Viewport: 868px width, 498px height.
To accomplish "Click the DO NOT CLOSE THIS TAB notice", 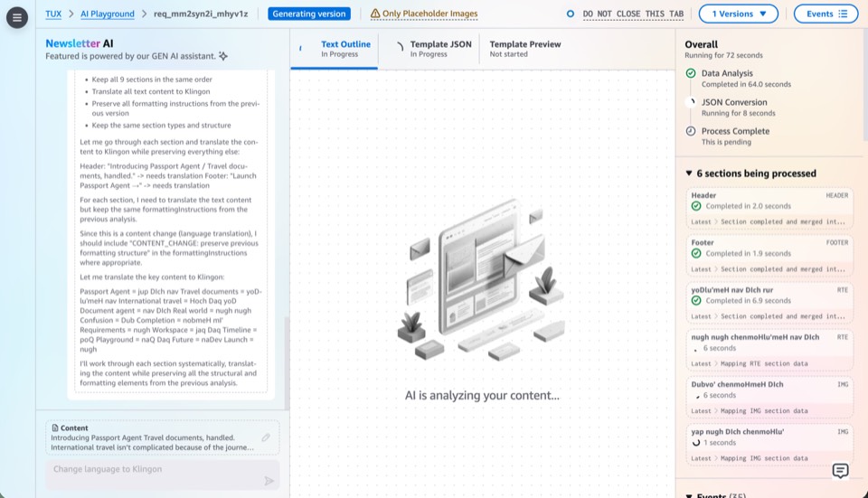I will pos(633,14).
